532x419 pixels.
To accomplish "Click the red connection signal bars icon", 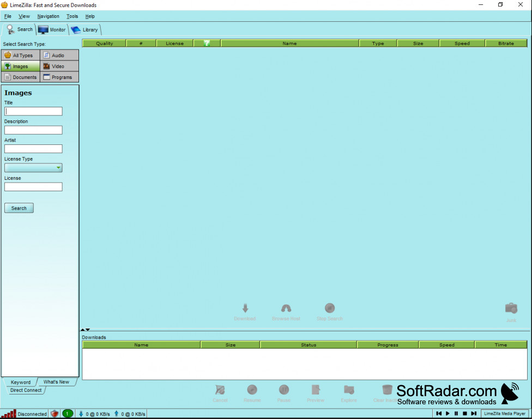I will (9, 414).
